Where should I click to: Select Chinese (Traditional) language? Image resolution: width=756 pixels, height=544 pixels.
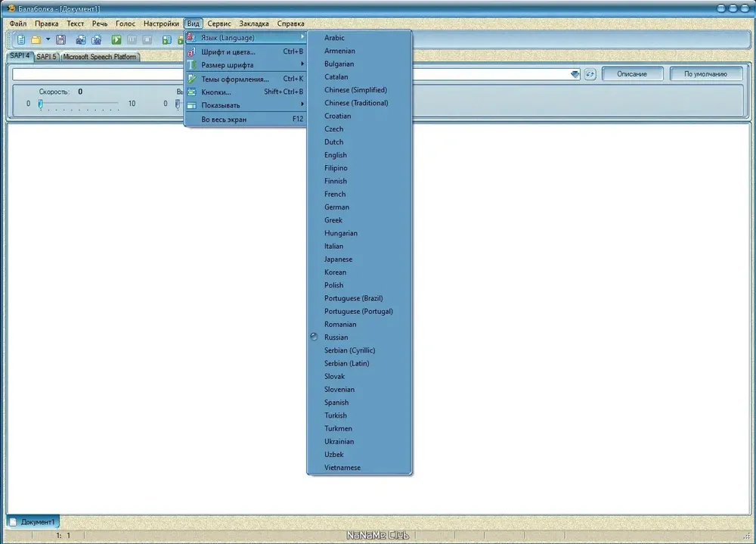359,102
